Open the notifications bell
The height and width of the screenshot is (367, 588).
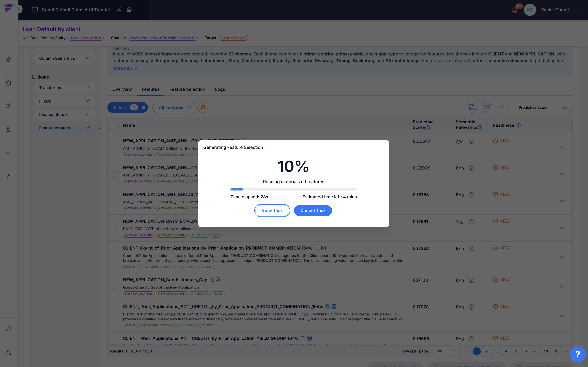pos(514,10)
